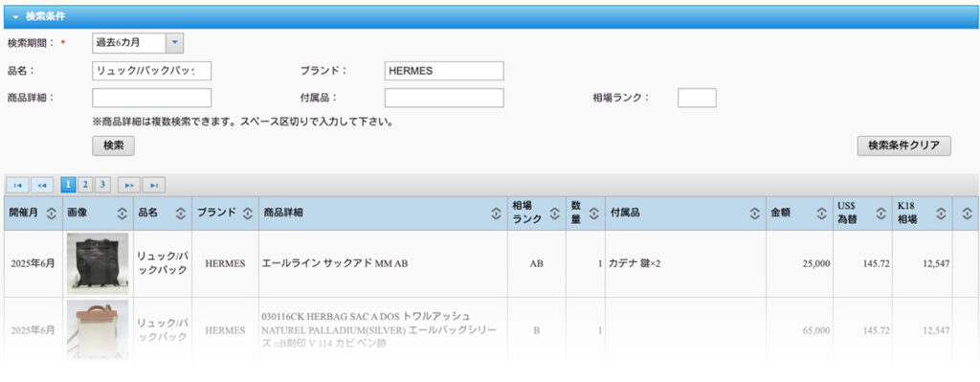980x382 pixels.
Task: Select the 過去6カ月 period combo box
Action: pyautogui.click(x=138, y=43)
